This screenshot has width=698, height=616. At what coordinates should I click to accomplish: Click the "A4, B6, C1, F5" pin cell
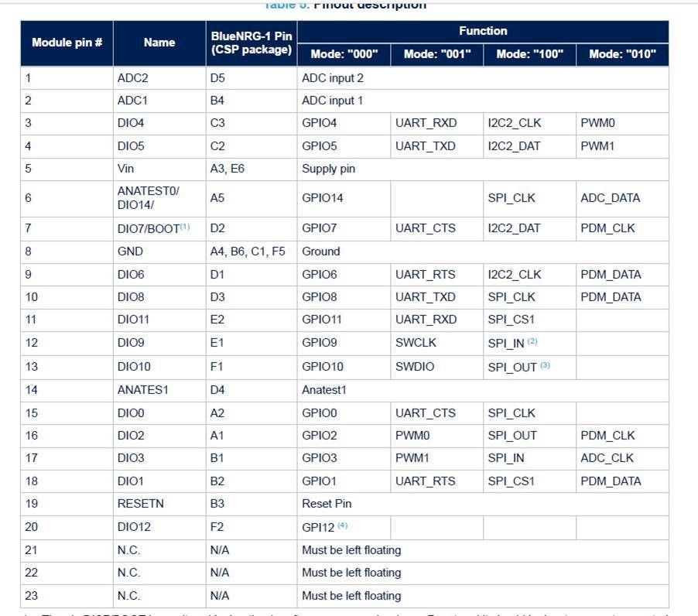coord(248,251)
